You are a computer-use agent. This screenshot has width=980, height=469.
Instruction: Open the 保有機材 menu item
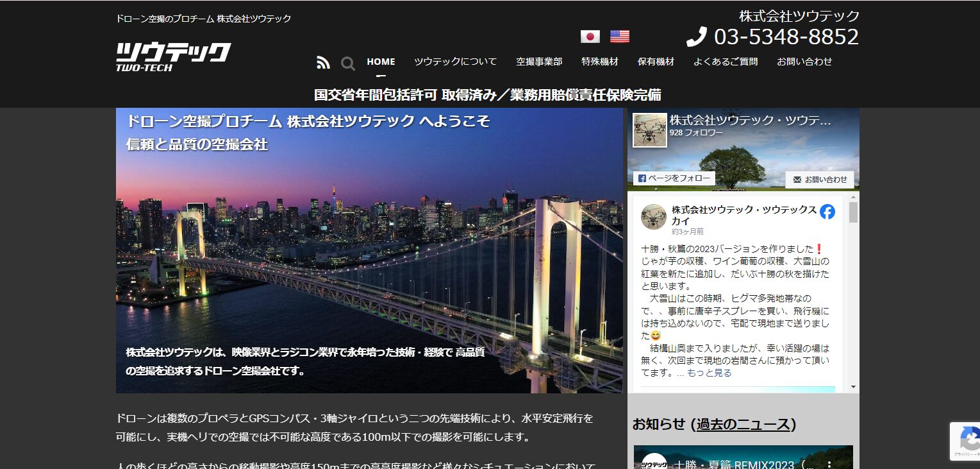tap(656, 62)
